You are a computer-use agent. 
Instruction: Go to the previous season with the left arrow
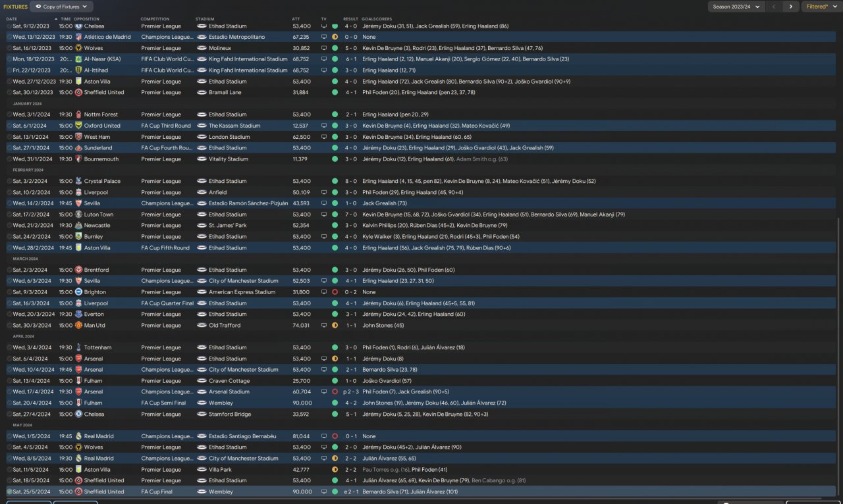(775, 7)
